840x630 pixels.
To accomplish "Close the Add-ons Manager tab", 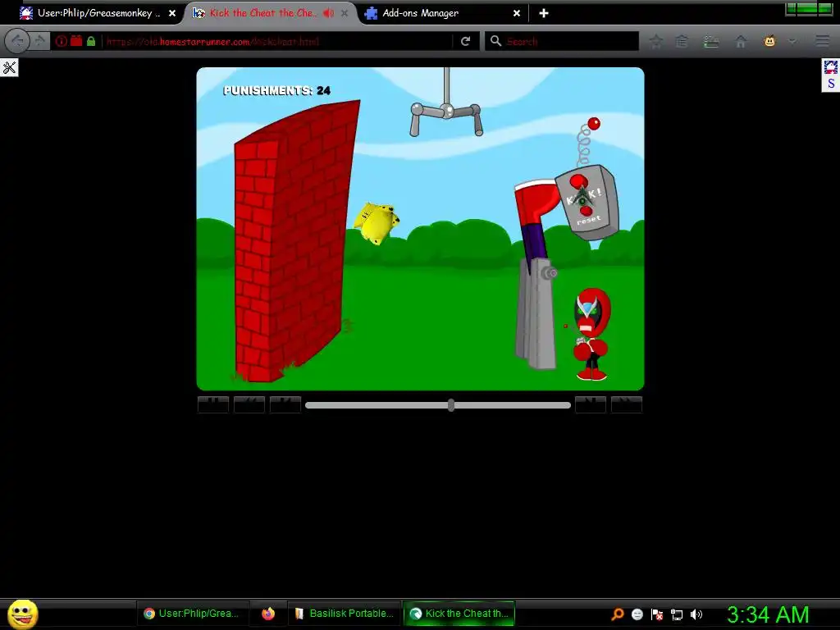I will 517,13.
